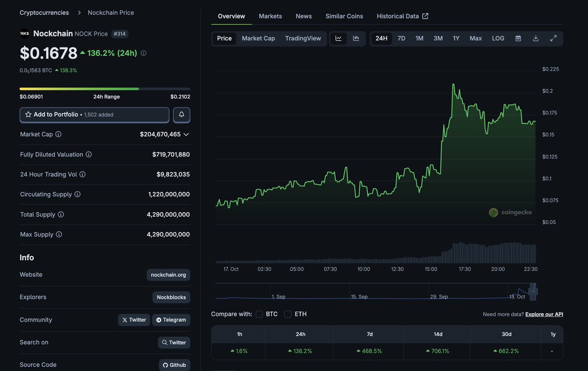Expand the Market Cap value chevron
Screen dimensions: 588x371
[x=186, y=134]
